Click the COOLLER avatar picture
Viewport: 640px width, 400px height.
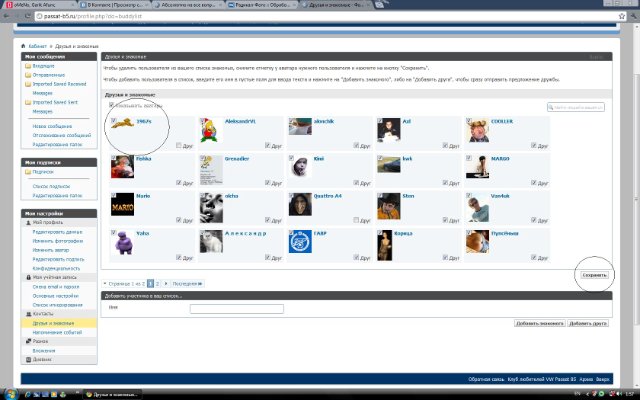point(478,127)
